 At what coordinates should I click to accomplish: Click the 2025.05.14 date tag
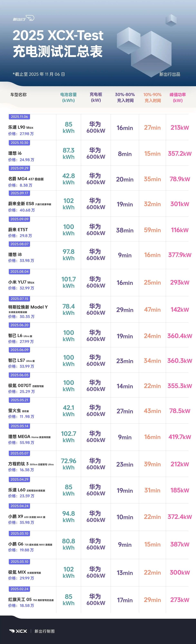(x=20, y=426)
